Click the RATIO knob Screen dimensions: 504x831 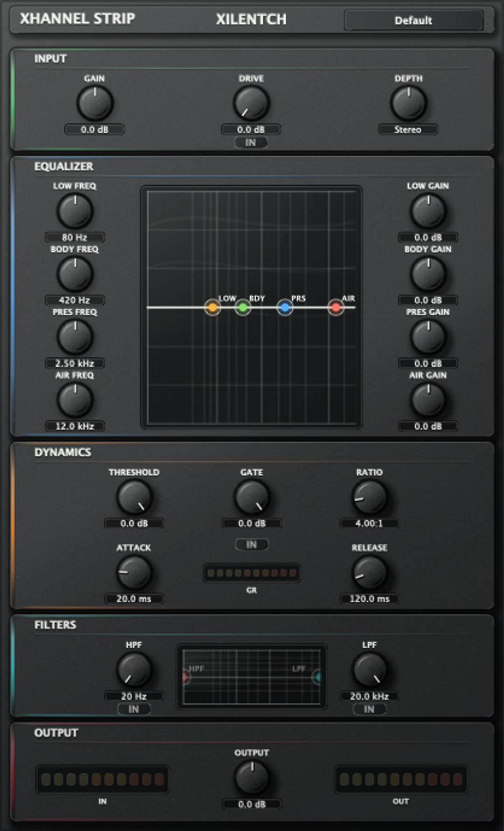click(x=369, y=497)
